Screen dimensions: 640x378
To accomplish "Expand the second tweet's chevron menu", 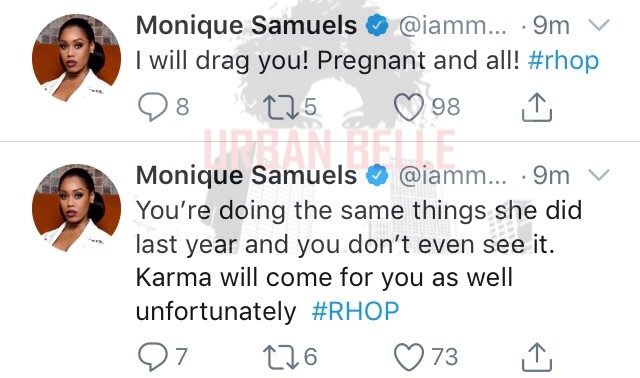I will [599, 176].
